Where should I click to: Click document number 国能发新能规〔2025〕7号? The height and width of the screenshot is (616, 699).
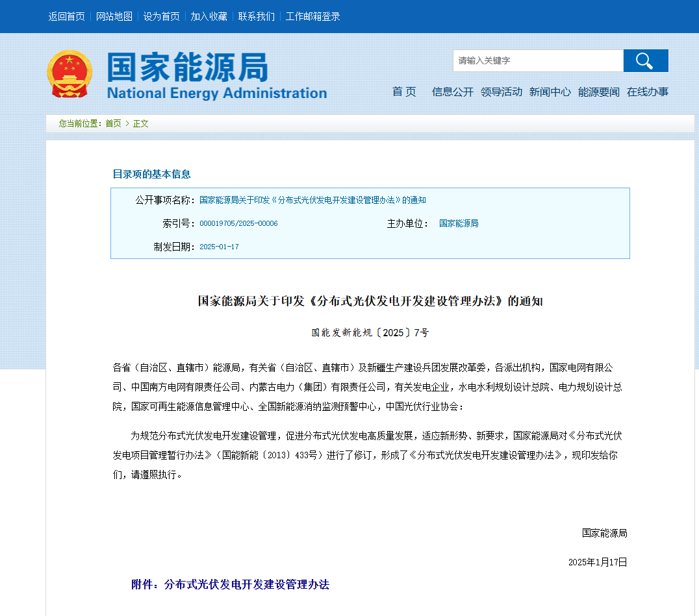point(370,333)
